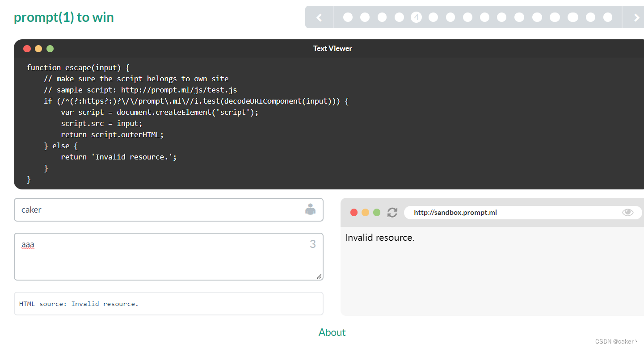Screen dimensions: 644x348
Task: Select the level 0 dot
Action: click(348, 17)
